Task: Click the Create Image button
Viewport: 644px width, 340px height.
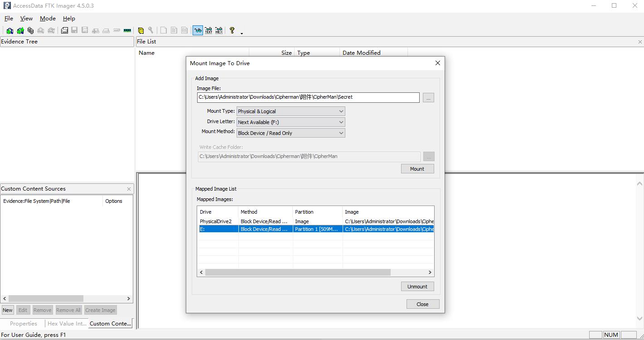Action: [x=100, y=310]
